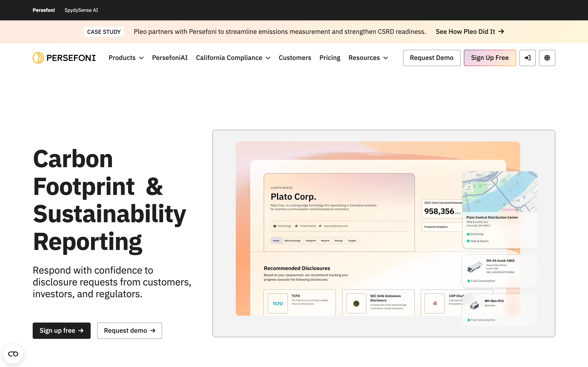Image resolution: width=588 pixels, height=367 pixels.
Task: Open the cookie preferences icon at bottom left
Action: click(13, 354)
